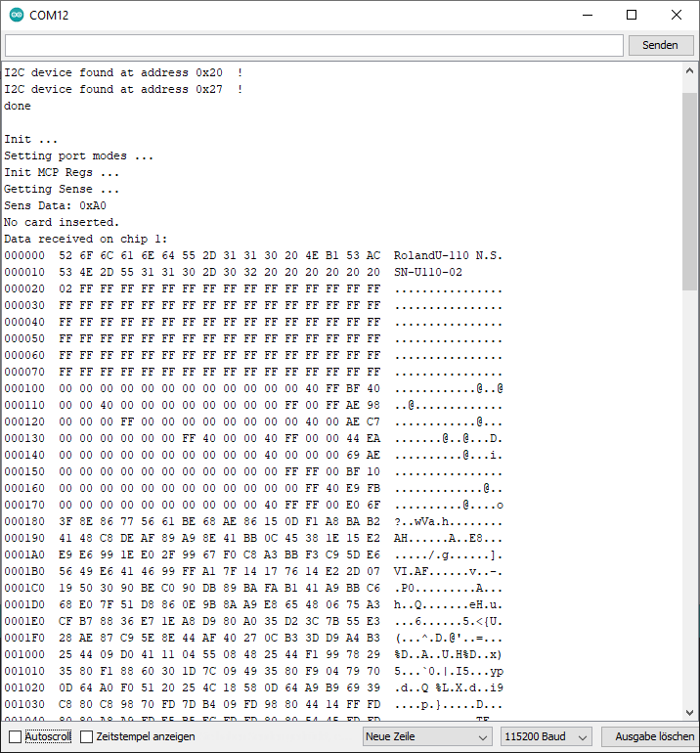Maximize the COM12 window

pos(632,15)
